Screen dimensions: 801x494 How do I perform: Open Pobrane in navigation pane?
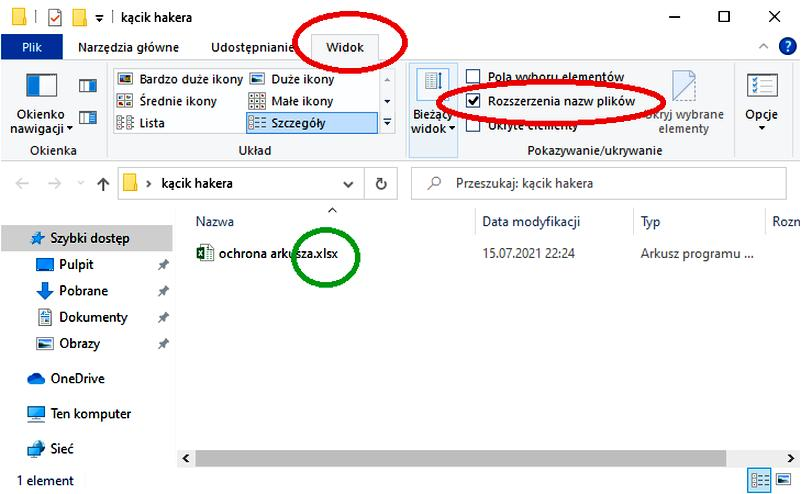point(83,291)
